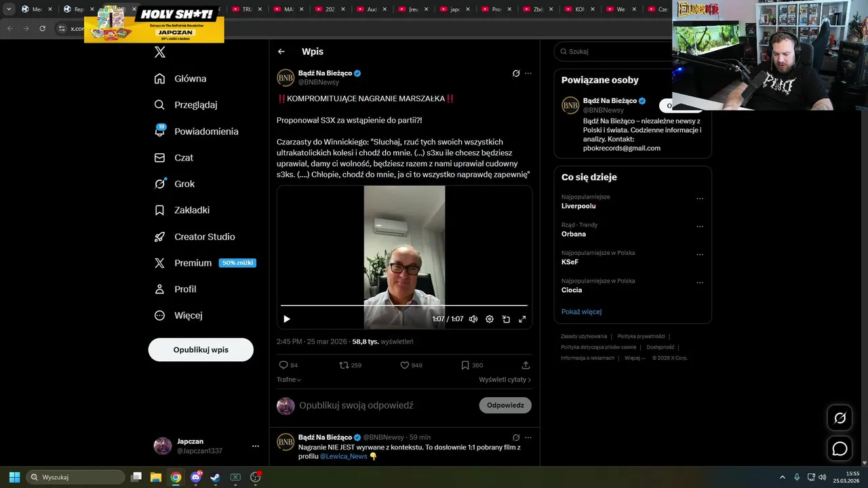Open options for Ciocia trend
Image resolution: width=868 pixels, height=488 pixels.
700,283
